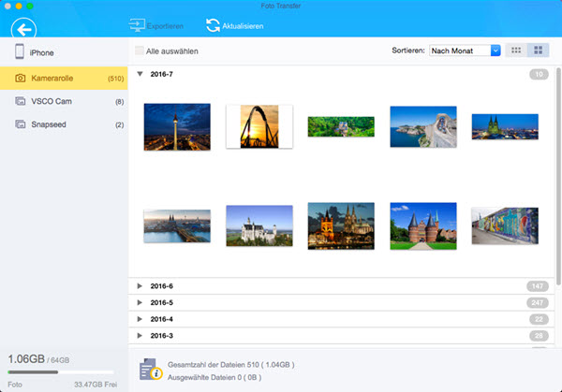Image resolution: width=562 pixels, height=392 pixels.
Task: Click the Aktualisieren refresh icon
Action: (x=213, y=26)
